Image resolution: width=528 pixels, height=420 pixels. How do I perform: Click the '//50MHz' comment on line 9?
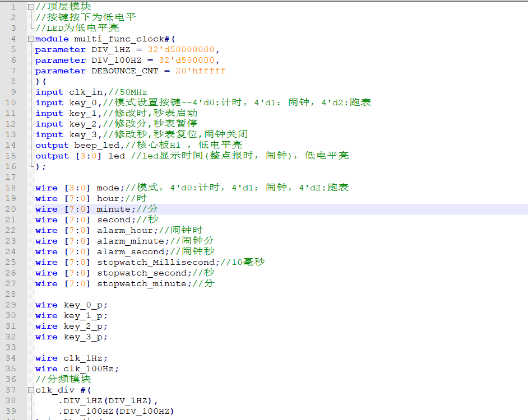point(128,92)
